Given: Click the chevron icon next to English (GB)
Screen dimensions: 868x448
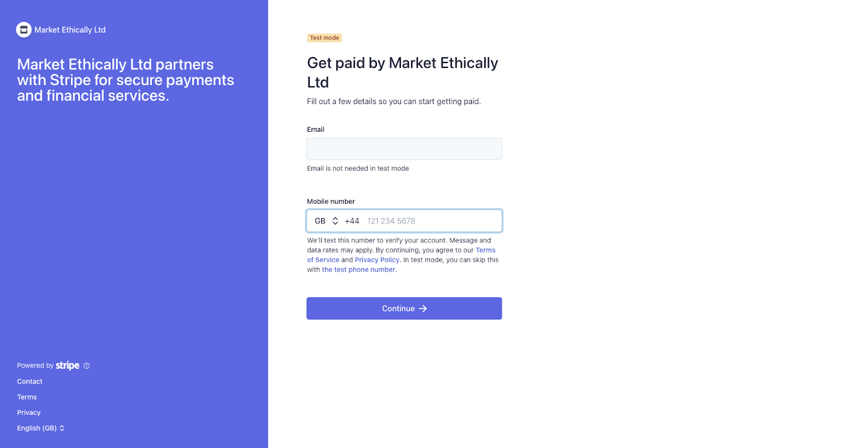Looking at the screenshot, I should (62, 428).
